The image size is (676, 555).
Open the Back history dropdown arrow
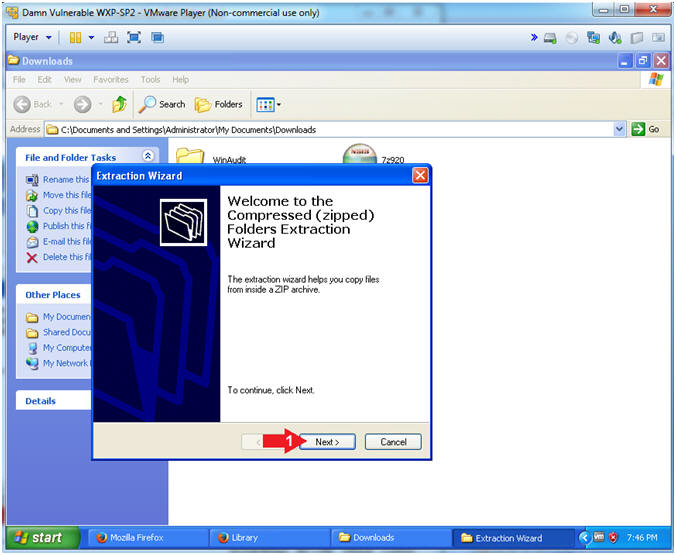click(x=61, y=104)
